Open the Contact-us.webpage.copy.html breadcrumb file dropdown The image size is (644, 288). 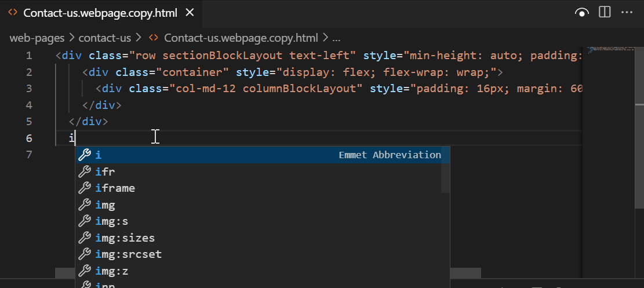click(x=241, y=38)
